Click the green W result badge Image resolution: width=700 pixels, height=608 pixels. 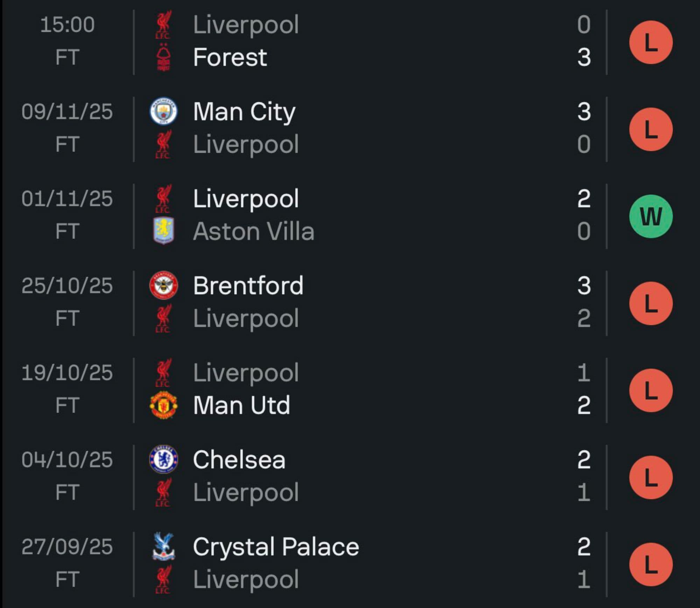[651, 216]
